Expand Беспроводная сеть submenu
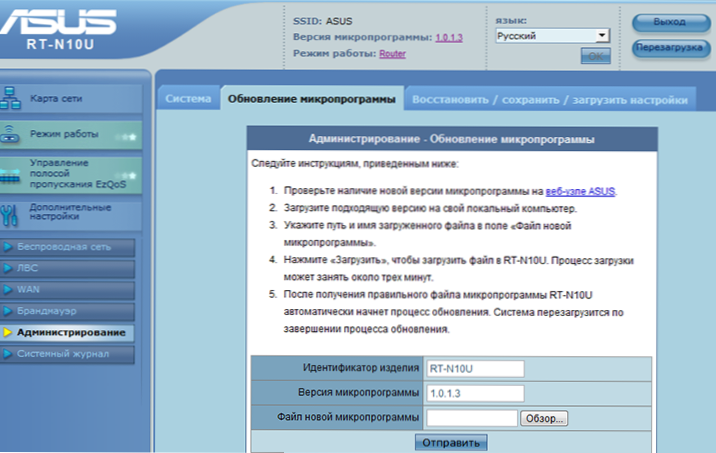The height and width of the screenshot is (453, 716). [x=67, y=247]
